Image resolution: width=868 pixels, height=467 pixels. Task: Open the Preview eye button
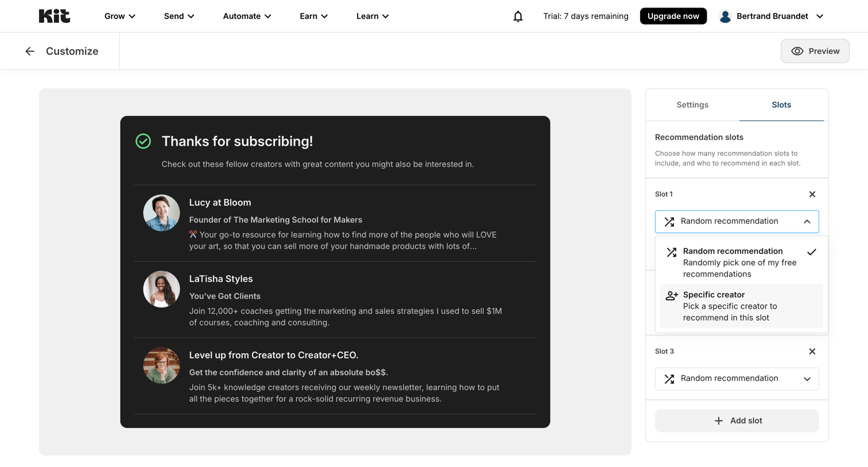tap(815, 51)
